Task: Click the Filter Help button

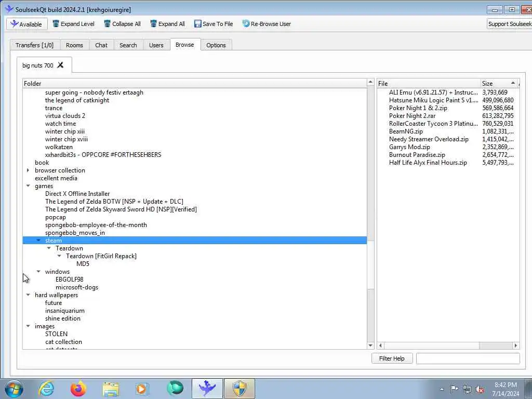Action: click(392, 358)
